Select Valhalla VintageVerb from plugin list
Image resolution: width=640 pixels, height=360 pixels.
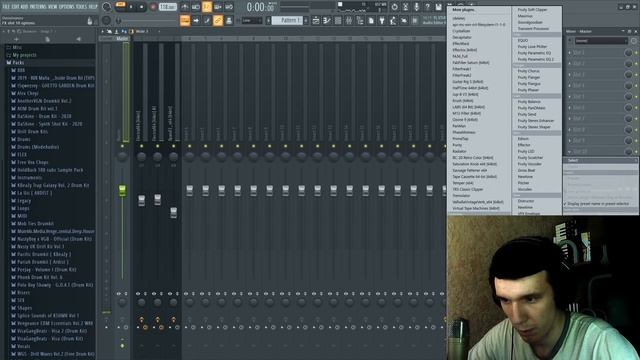point(479,202)
